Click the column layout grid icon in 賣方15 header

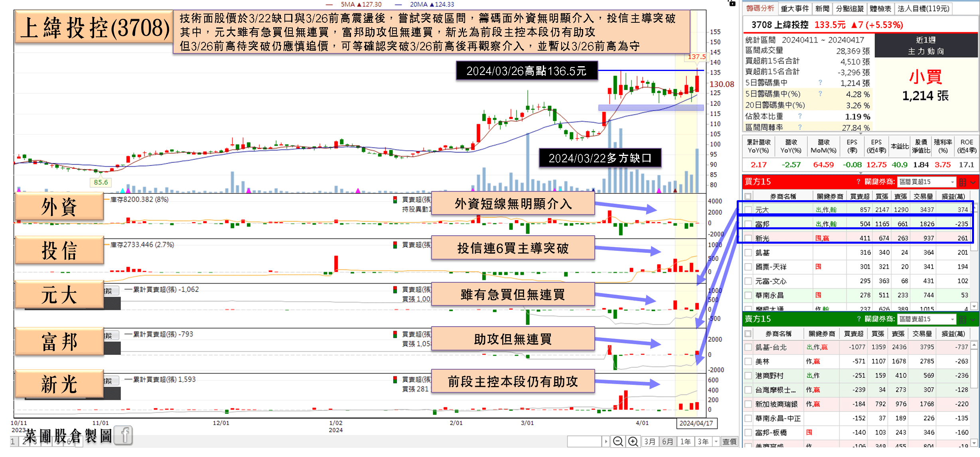(x=962, y=319)
